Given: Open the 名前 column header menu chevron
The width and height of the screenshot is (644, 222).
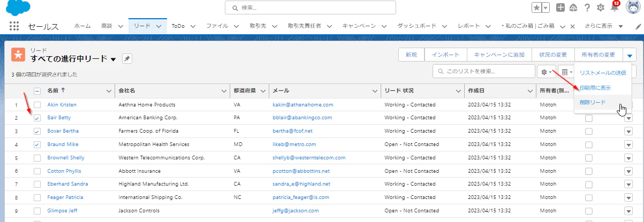Looking at the screenshot, I should pos(110,91).
